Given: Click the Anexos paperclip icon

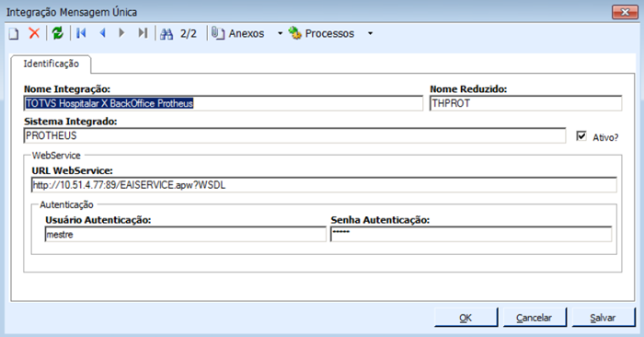Looking at the screenshot, I should click(x=218, y=33).
